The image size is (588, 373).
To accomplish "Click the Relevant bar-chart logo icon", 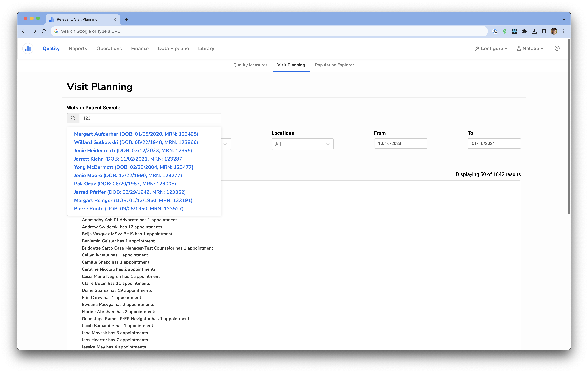I will [x=28, y=48].
